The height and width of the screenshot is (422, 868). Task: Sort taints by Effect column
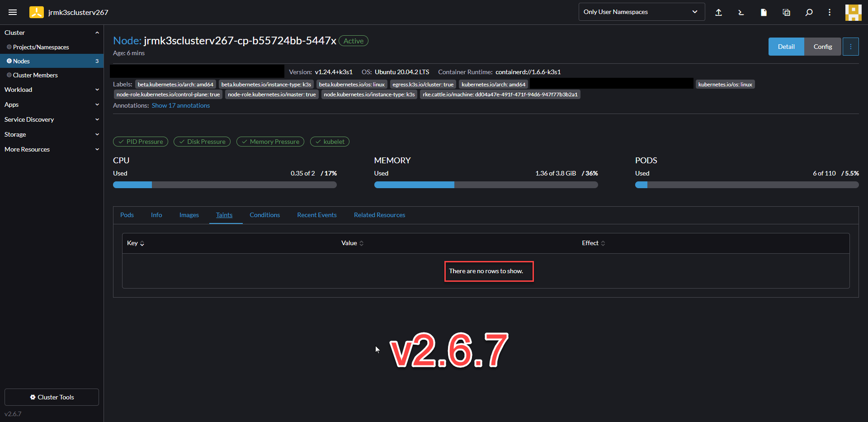point(593,243)
